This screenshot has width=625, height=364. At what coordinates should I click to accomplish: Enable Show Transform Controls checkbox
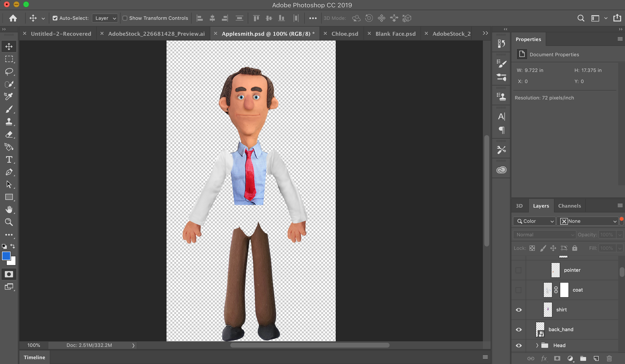pyautogui.click(x=125, y=18)
